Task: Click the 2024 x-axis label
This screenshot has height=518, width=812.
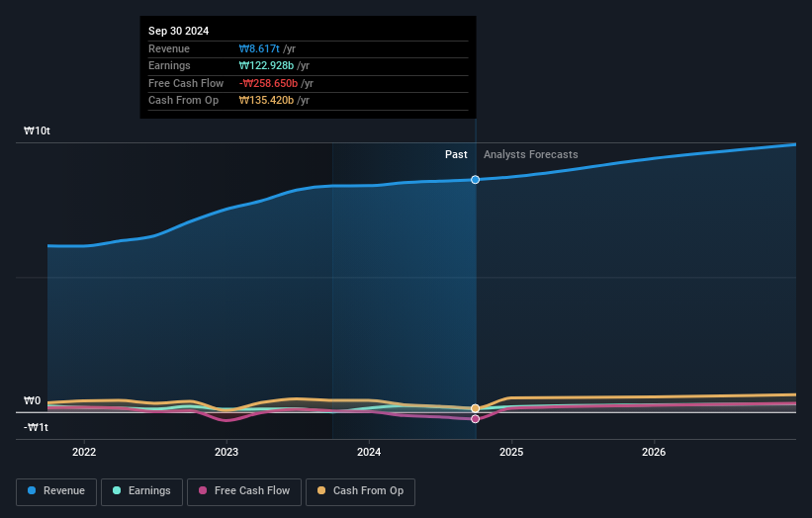Action: (369, 452)
